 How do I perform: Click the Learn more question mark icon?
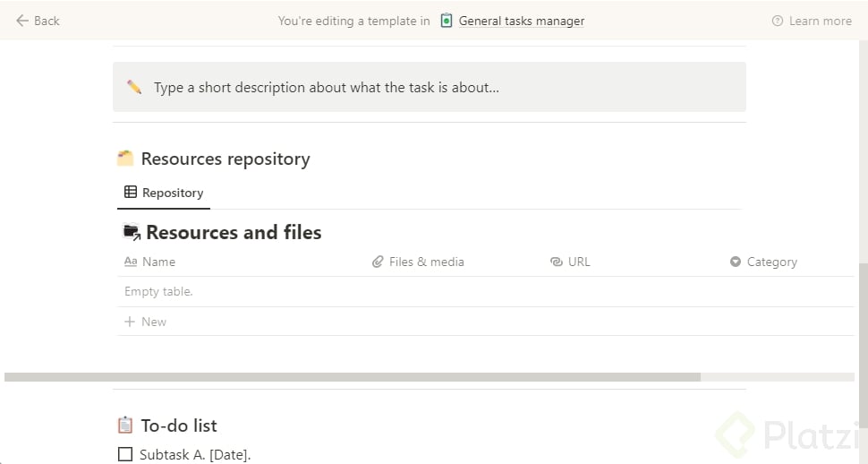coord(777,21)
